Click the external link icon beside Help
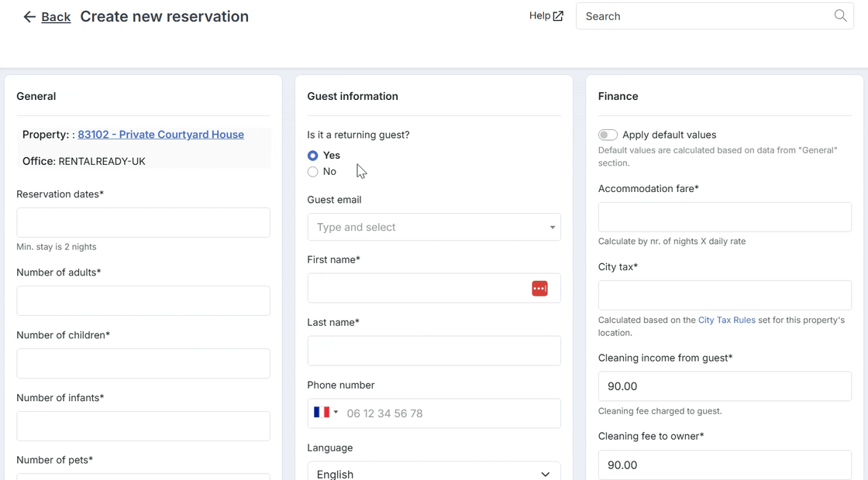 coord(559,16)
